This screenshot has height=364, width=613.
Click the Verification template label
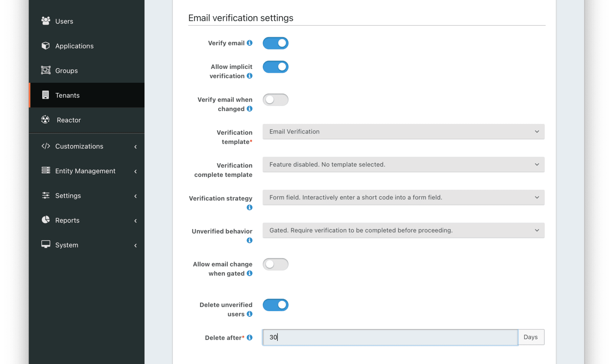tap(234, 137)
